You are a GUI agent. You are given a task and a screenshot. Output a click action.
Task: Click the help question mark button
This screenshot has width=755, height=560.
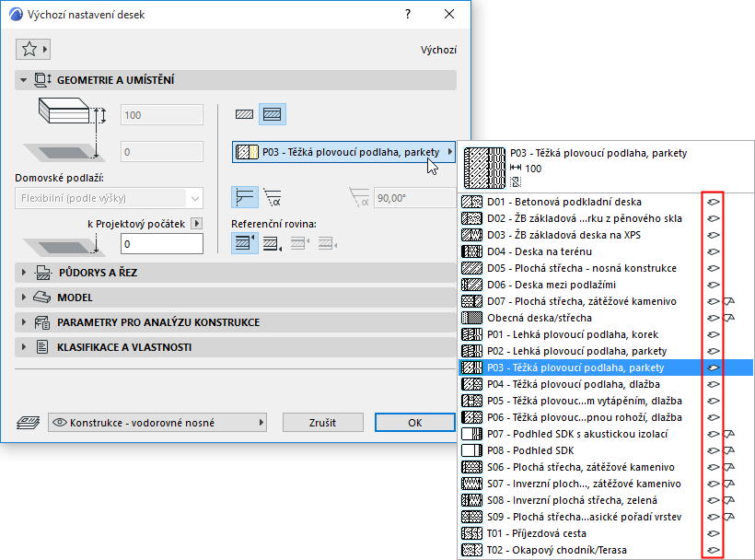tap(408, 15)
